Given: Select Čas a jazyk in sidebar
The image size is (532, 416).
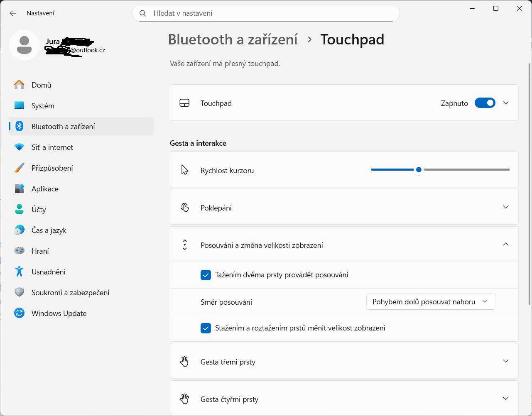Looking at the screenshot, I should [x=49, y=230].
